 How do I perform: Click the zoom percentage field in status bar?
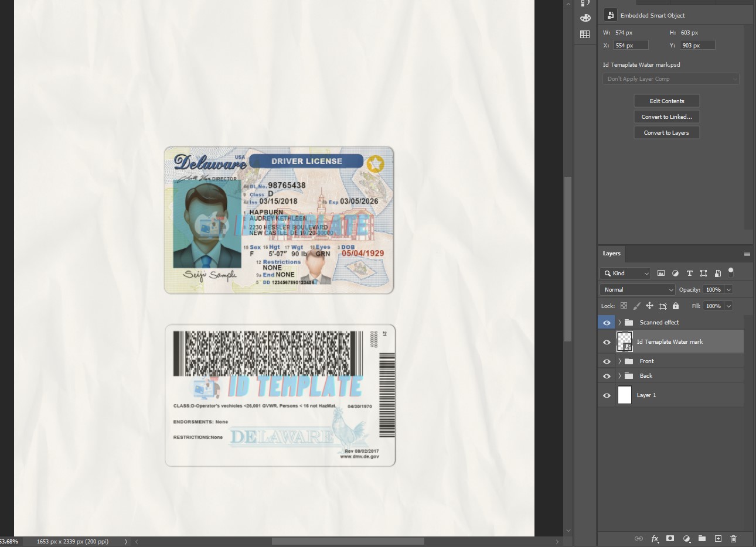coord(9,542)
